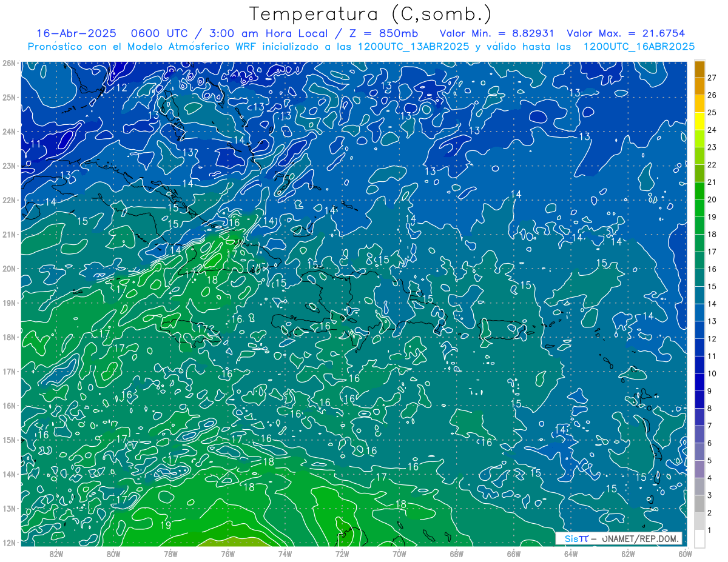This screenshot has height=562, width=728.
Task: Click the "21N" latitude axis label
Action: 9,234
